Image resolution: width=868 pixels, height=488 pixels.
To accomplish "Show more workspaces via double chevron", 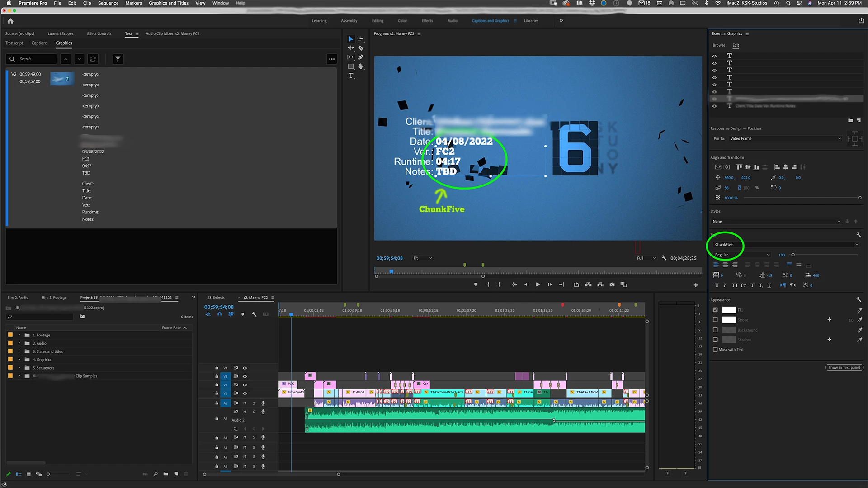I will click(561, 21).
